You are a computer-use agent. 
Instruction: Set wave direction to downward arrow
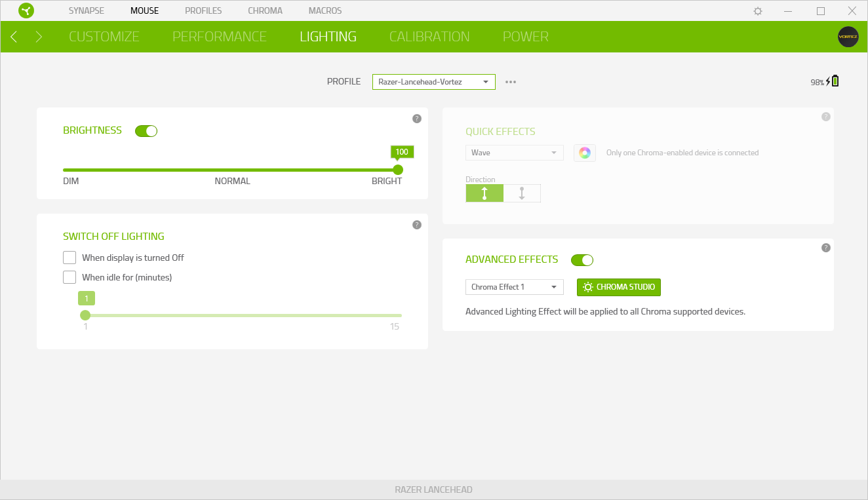[522, 193]
